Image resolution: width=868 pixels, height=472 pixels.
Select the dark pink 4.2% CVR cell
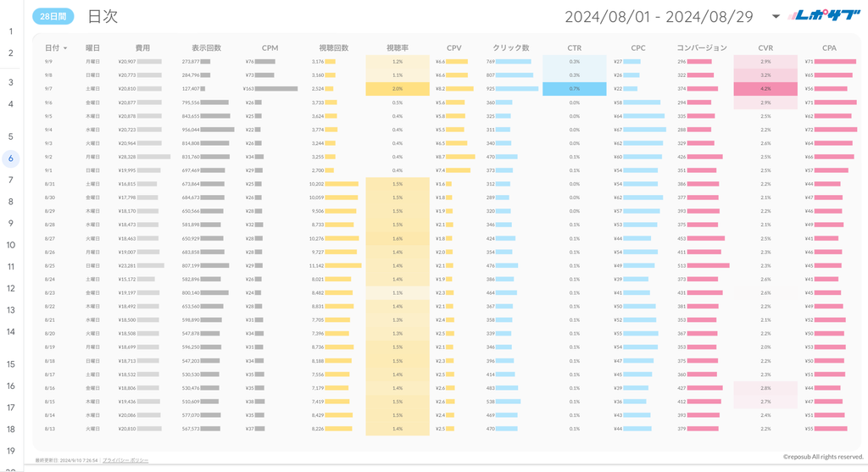tap(765, 89)
